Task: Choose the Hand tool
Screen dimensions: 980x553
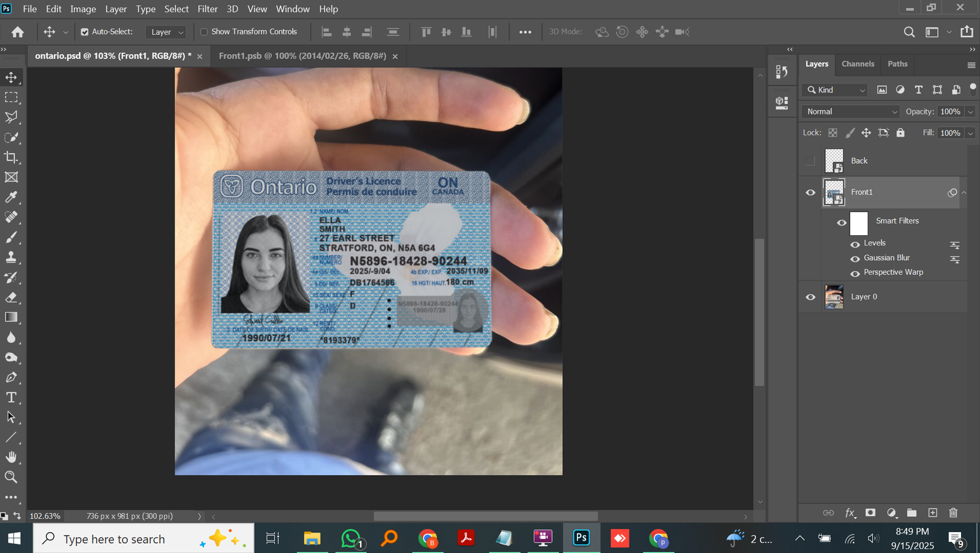Action: pos(11,457)
